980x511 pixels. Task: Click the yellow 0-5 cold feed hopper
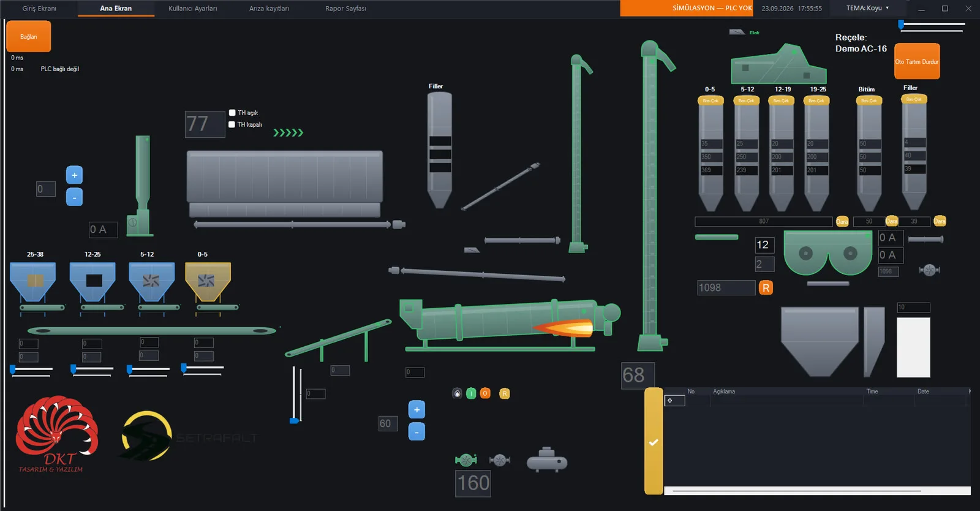tap(208, 282)
